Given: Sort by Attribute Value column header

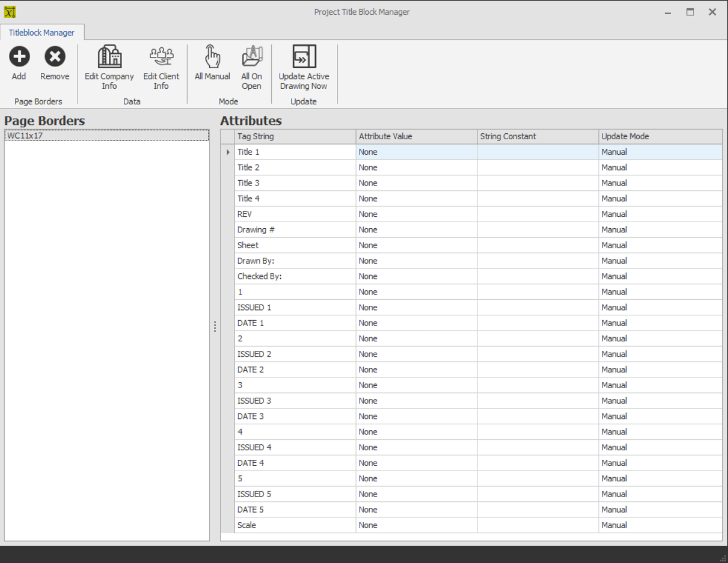Looking at the screenshot, I should 416,136.
